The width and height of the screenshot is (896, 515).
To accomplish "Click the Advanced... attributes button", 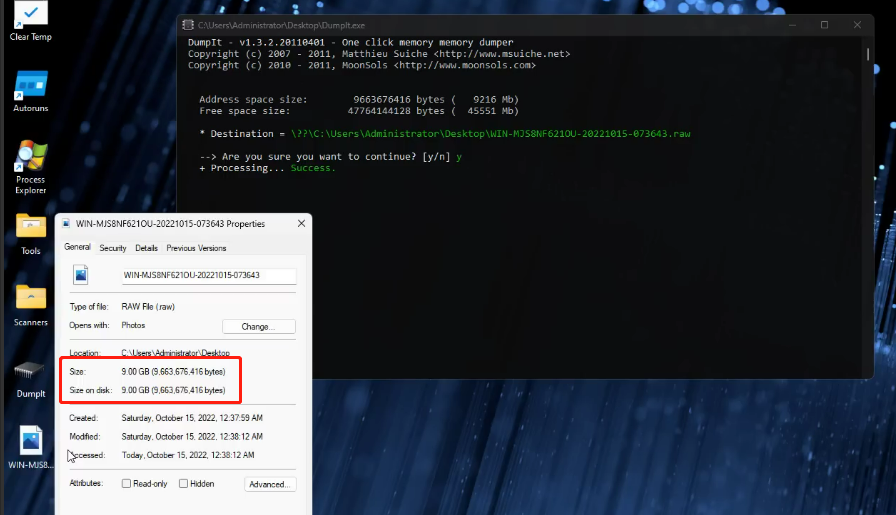I will click(270, 484).
